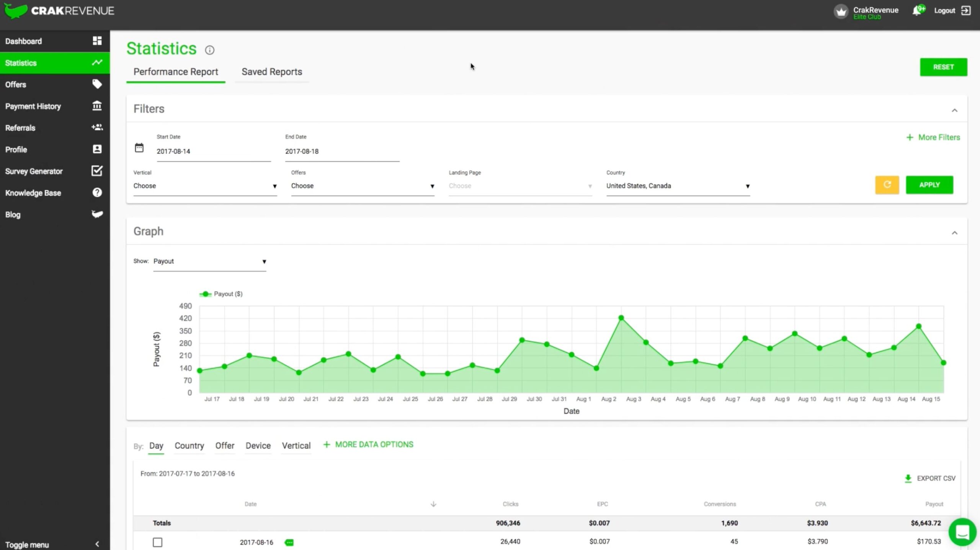Open Referrals in the sidebar
The width and height of the screenshot is (980, 550).
(55, 128)
